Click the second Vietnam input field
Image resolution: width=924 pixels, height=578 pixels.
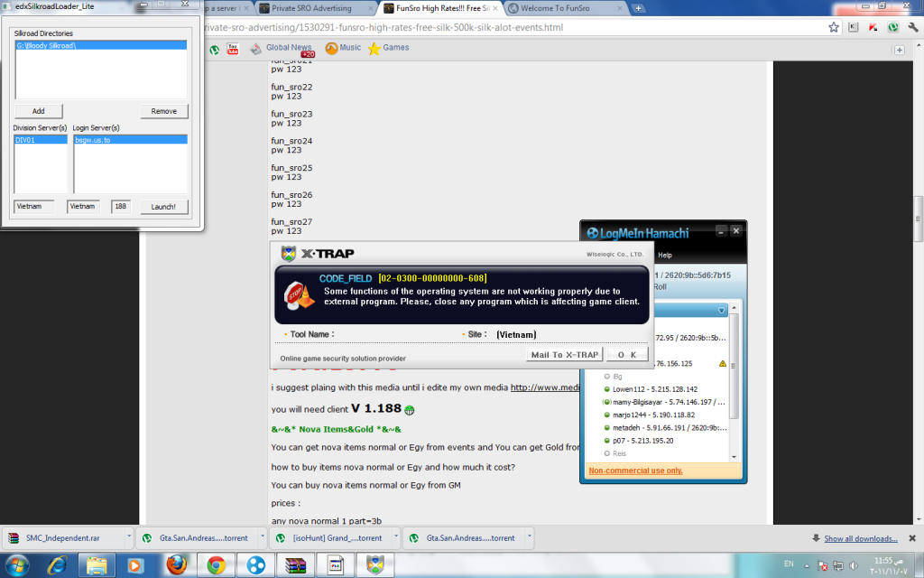(83, 207)
